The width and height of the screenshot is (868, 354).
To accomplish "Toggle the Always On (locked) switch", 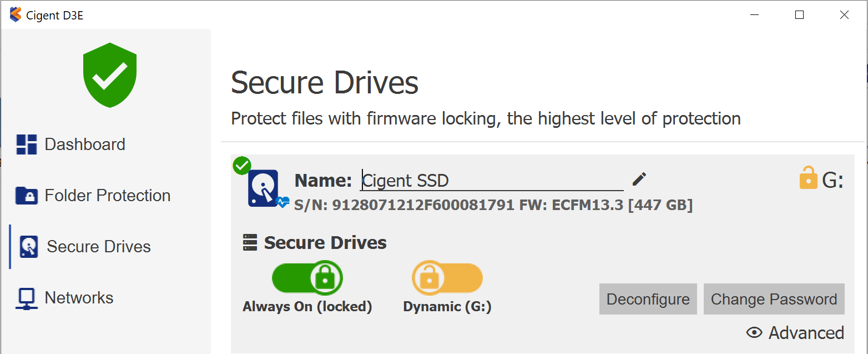I will pyautogui.click(x=307, y=278).
